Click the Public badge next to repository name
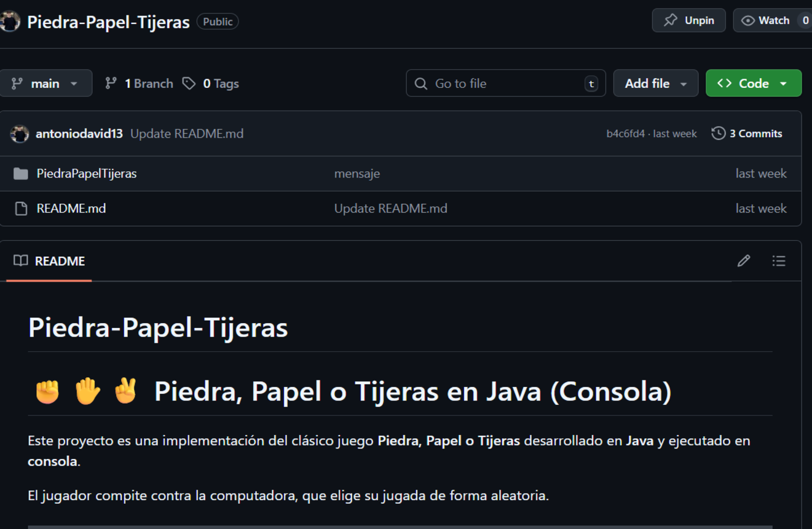Image resolution: width=812 pixels, height=529 pixels. click(x=218, y=21)
